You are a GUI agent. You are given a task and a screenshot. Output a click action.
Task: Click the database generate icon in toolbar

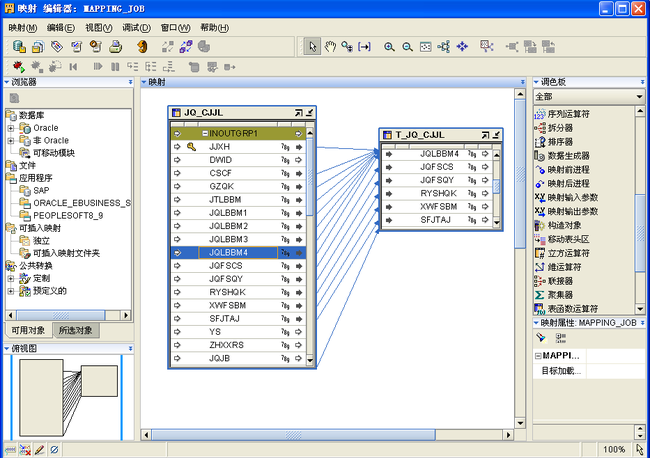point(19,46)
